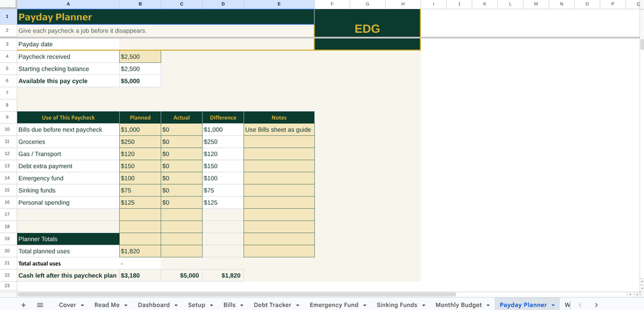The width and height of the screenshot is (644, 310).
Task: Expand Read Me tab dropdown arrow
Action: coord(126,305)
